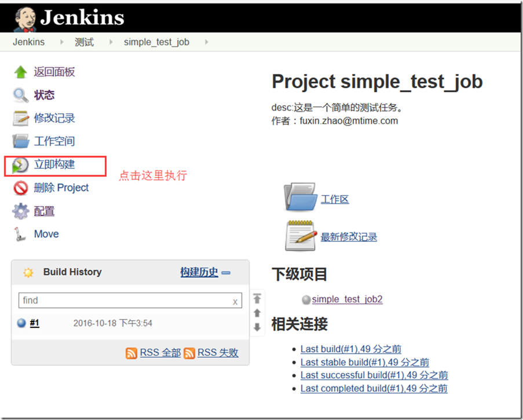
Task: Click the build history page up arrow
Action: click(257, 313)
